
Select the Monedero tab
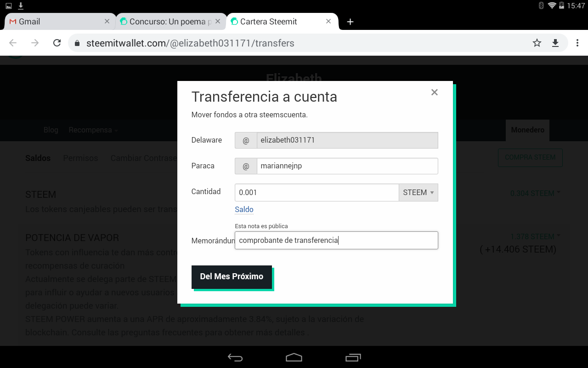tap(527, 130)
